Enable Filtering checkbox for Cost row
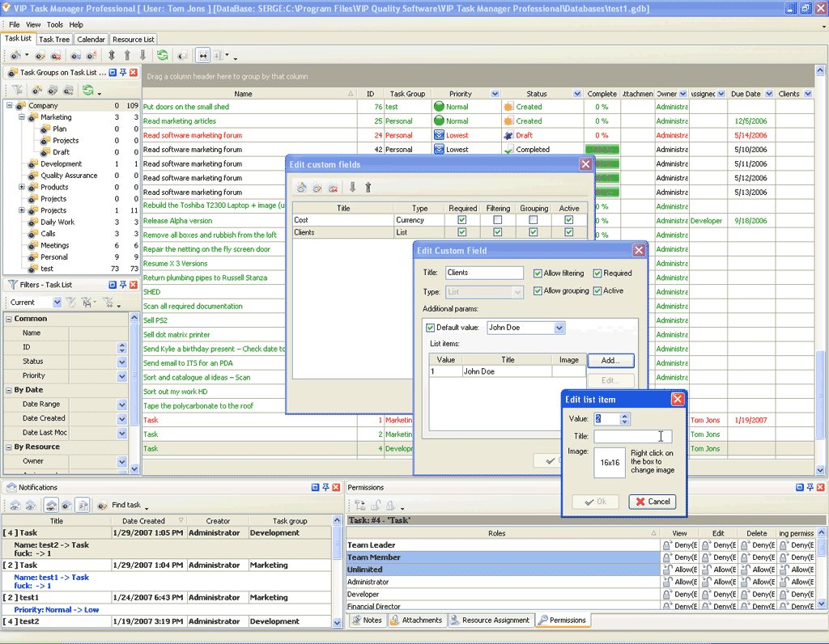This screenshot has height=644, width=829. 497,220
